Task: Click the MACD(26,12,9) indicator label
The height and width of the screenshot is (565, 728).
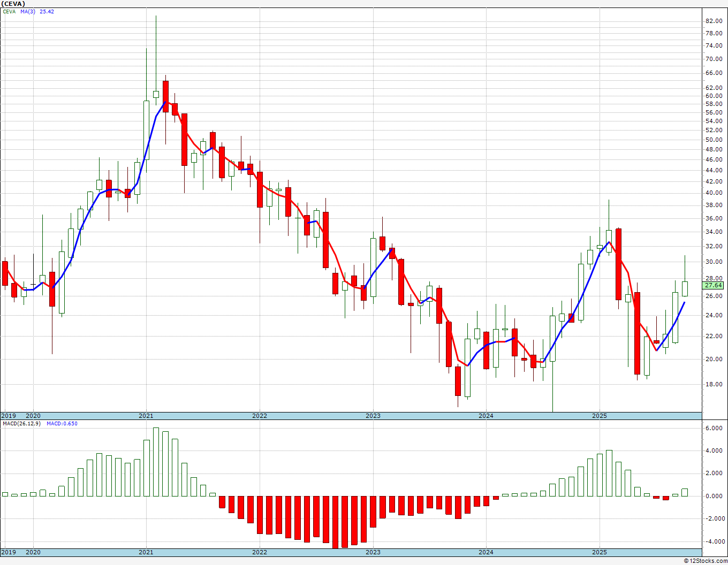Action: [21, 424]
